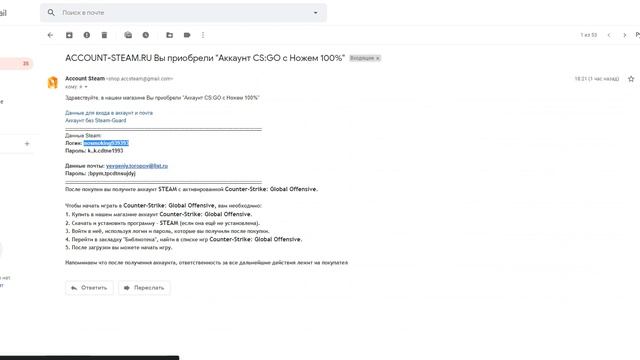Click the sender avatar icon

click(x=53, y=82)
